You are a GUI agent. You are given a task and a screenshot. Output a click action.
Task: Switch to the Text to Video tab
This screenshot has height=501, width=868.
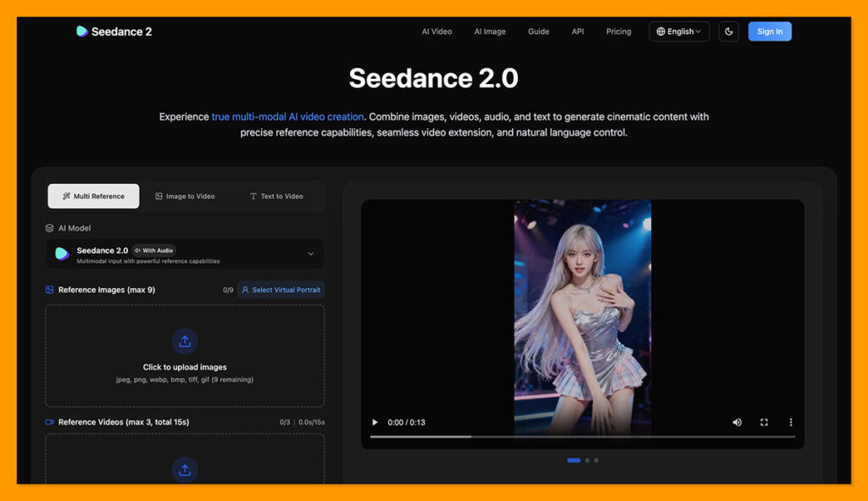pyautogui.click(x=276, y=196)
